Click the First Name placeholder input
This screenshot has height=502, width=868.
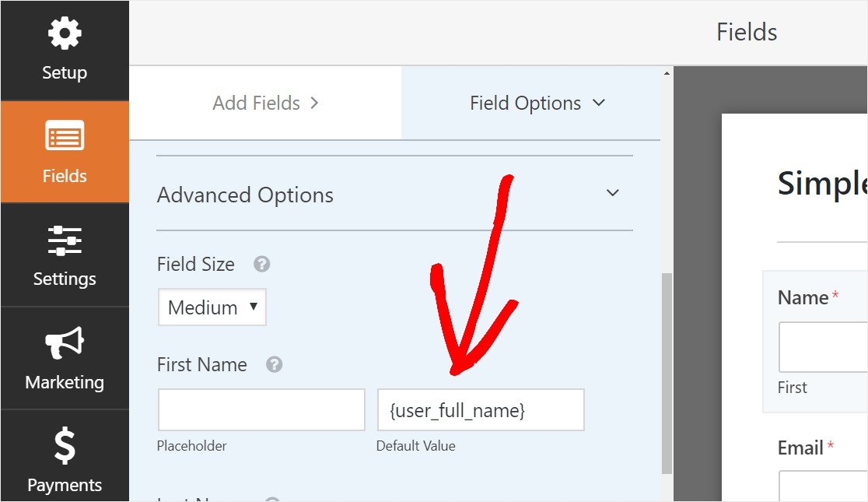pos(261,410)
